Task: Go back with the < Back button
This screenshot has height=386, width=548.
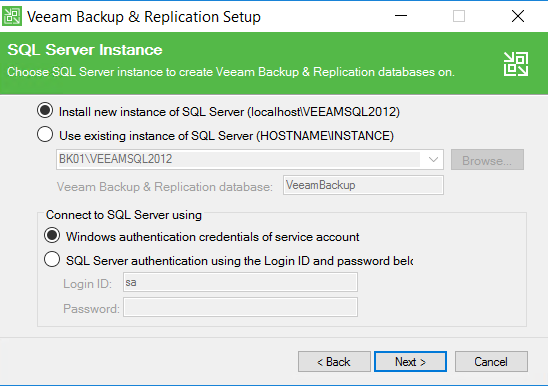Action: [x=334, y=362]
